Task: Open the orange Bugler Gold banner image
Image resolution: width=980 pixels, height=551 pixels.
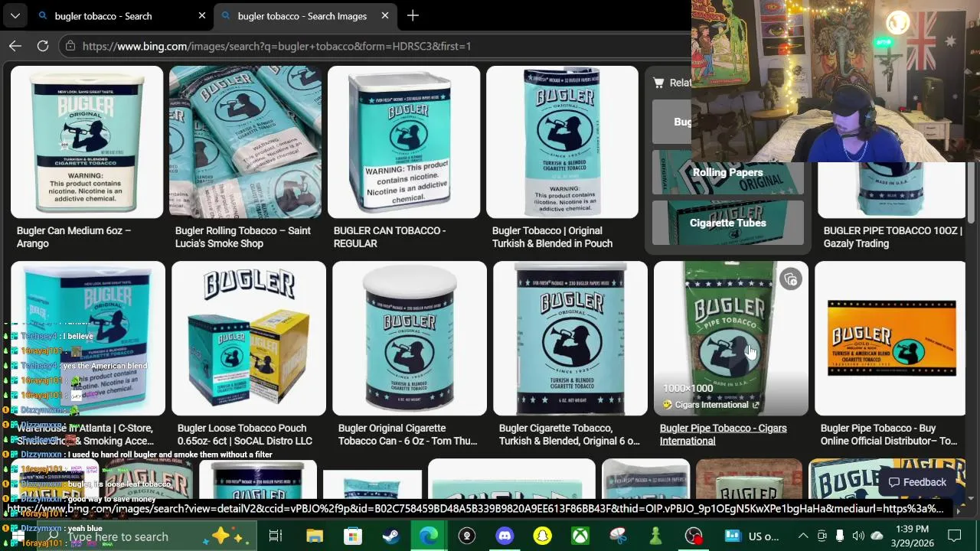Action: (890, 338)
